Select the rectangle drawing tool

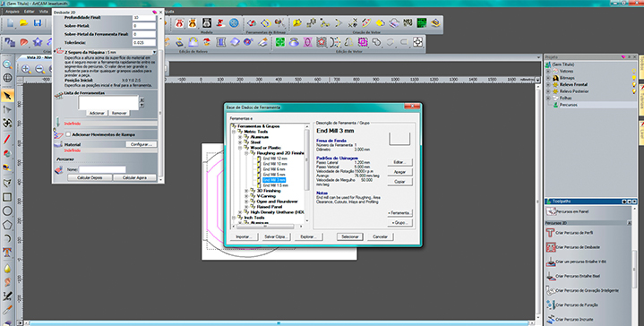point(7,197)
